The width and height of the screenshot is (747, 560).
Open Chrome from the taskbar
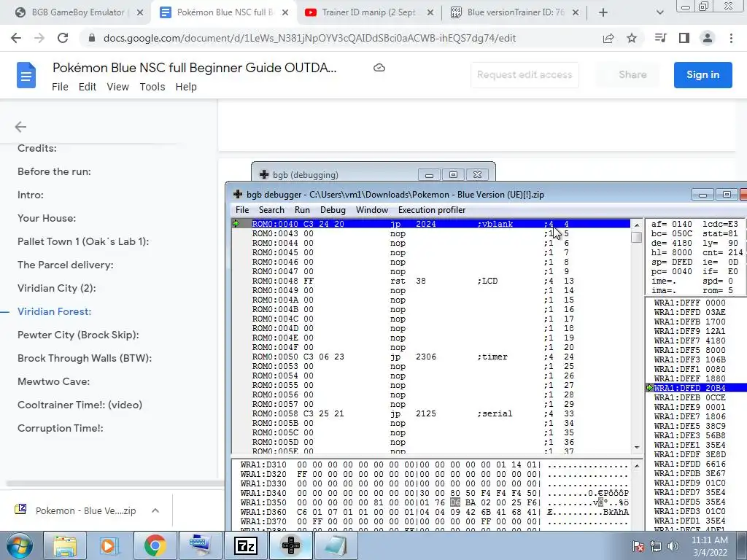[155, 545]
